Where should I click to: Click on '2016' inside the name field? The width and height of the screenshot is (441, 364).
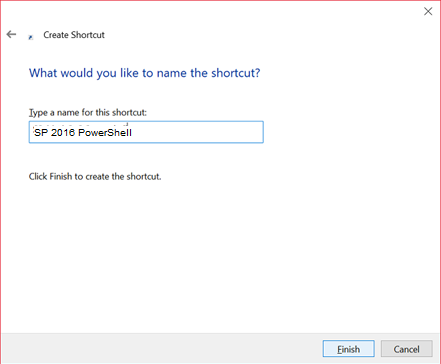(x=63, y=133)
